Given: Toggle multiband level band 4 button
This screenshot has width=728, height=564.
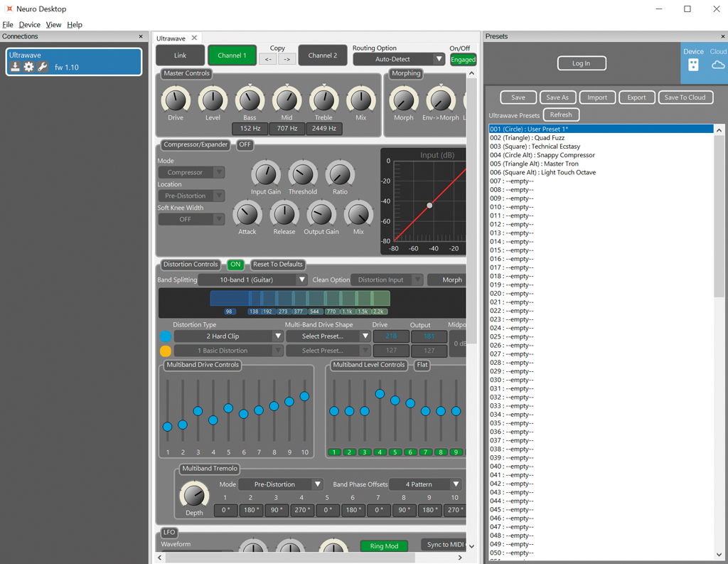Looking at the screenshot, I should click(380, 452).
